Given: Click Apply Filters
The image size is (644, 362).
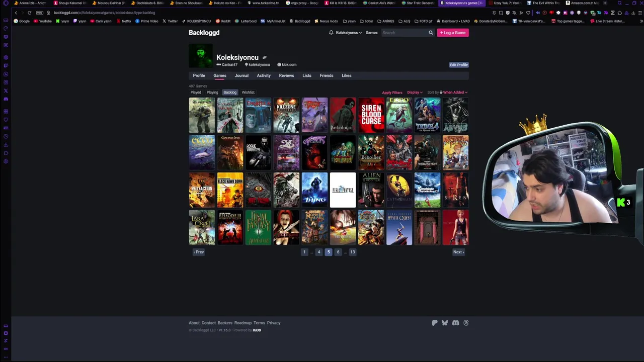Looking at the screenshot, I should tap(392, 93).
